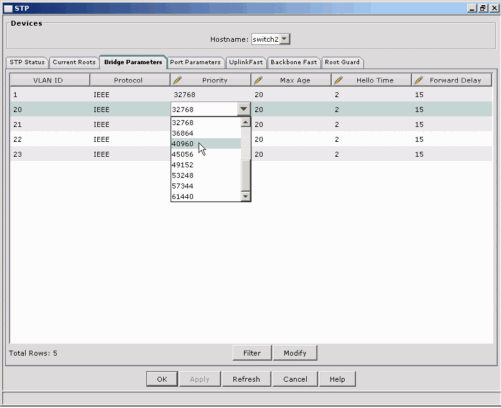
Task: Go to the Port Parameters tab
Action: point(195,62)
